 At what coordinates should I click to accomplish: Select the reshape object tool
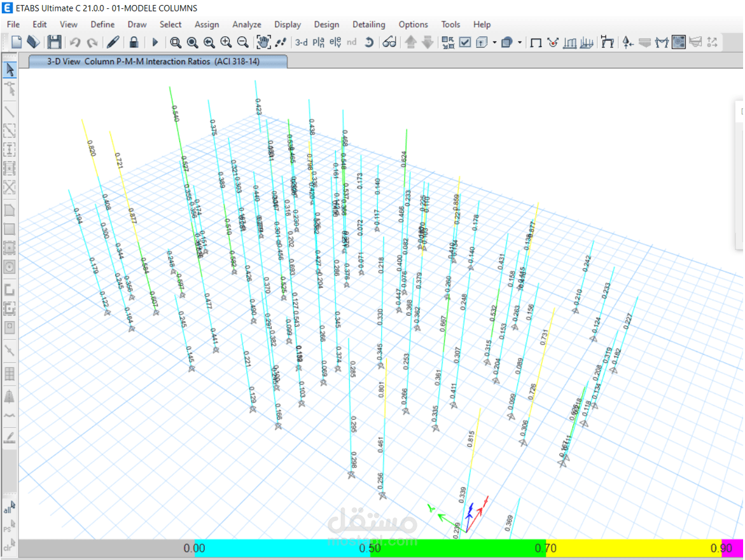click(x=10, y=89)
